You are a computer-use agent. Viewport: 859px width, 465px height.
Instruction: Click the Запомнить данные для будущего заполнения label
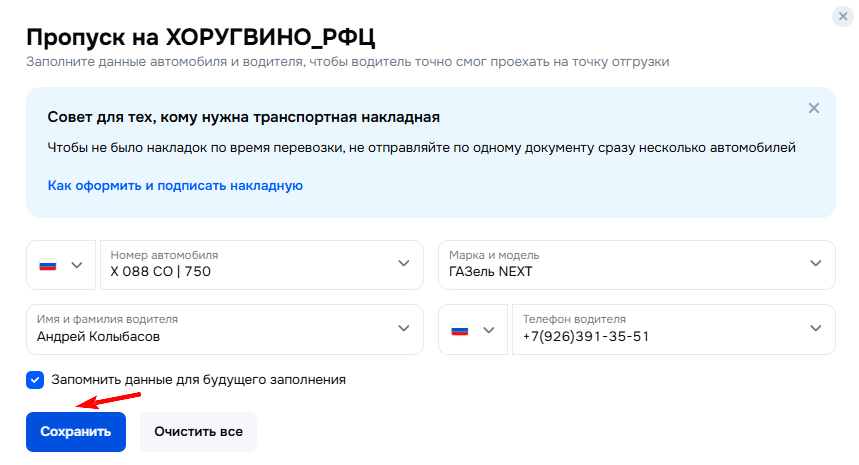tap(198, 380)
